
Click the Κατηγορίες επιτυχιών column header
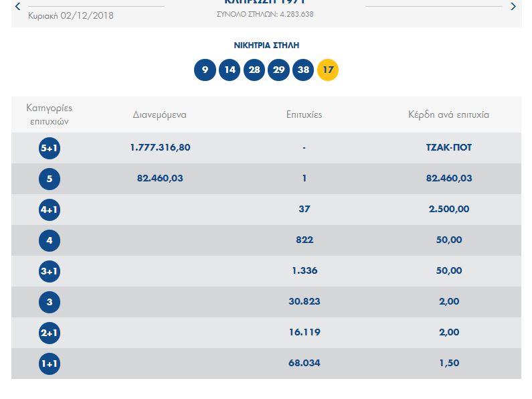coord(50,114)
